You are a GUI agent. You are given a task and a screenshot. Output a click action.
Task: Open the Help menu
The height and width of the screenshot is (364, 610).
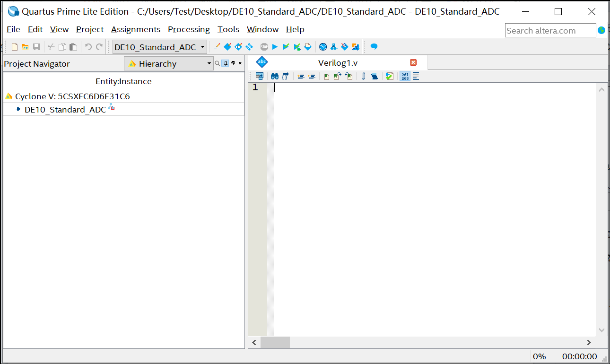295,29
